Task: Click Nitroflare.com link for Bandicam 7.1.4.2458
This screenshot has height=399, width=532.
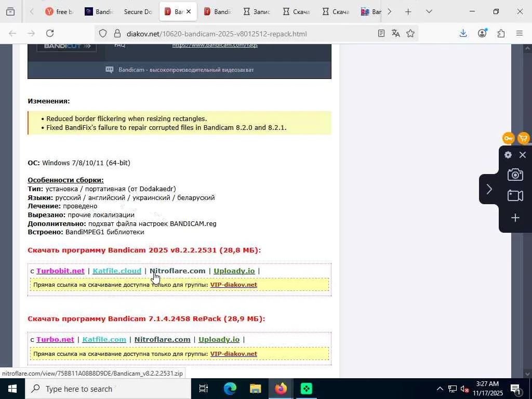Action: coord(162,339)
